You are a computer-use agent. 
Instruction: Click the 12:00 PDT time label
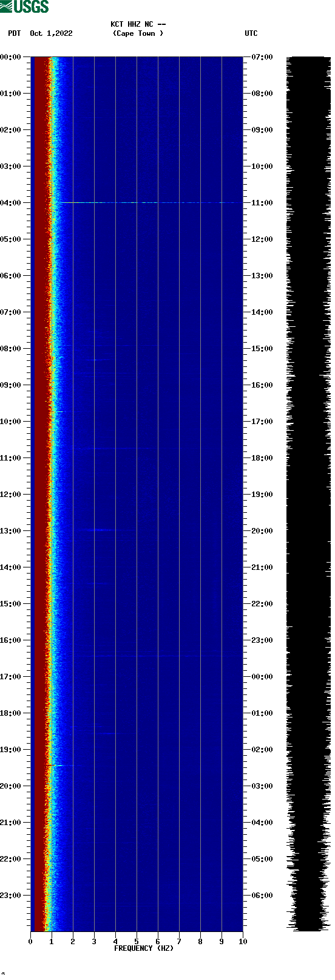10,495
